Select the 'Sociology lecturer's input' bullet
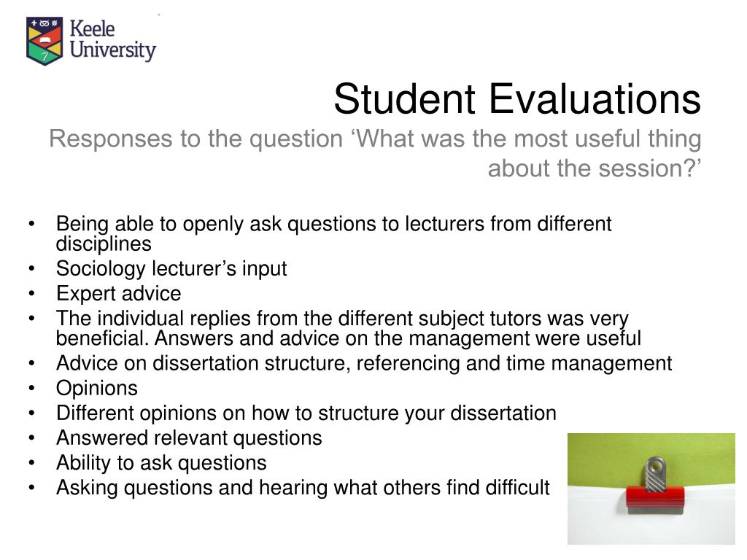The width and height of the screenshot is (747, 560). pyautogui.click(x=171, y=268)
